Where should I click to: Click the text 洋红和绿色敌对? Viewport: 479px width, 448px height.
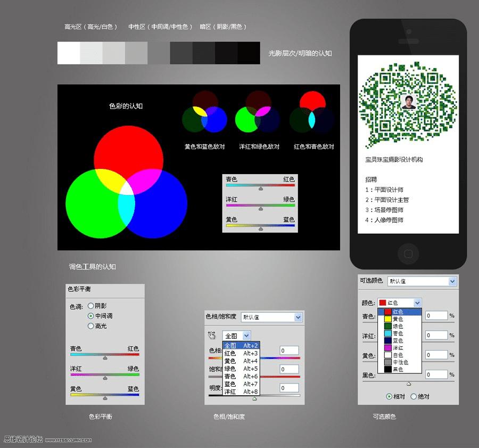(x=259, y=146)
